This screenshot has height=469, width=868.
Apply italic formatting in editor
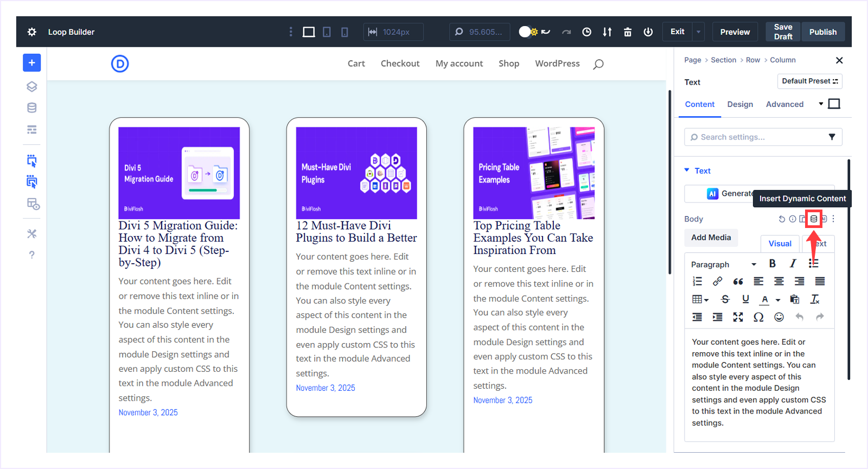click(x=793, y=263)
